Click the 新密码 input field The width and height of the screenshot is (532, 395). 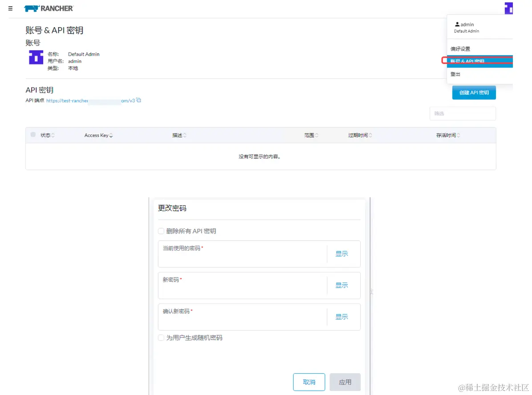(242, 286)
